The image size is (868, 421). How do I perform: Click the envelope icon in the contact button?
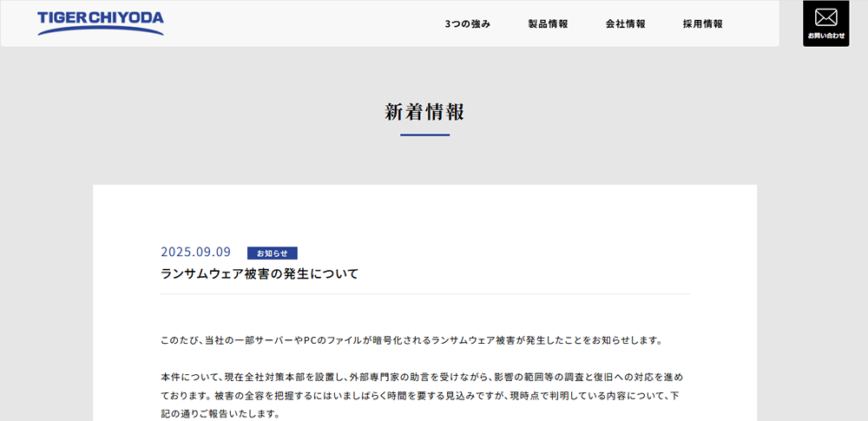825,17
